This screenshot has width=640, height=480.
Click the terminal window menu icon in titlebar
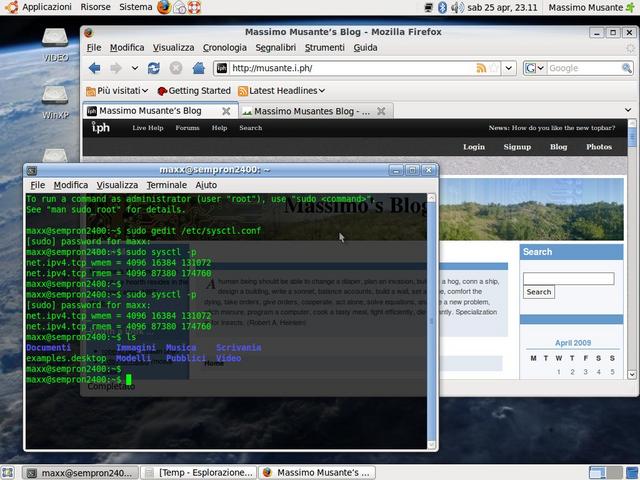(32, 170)
